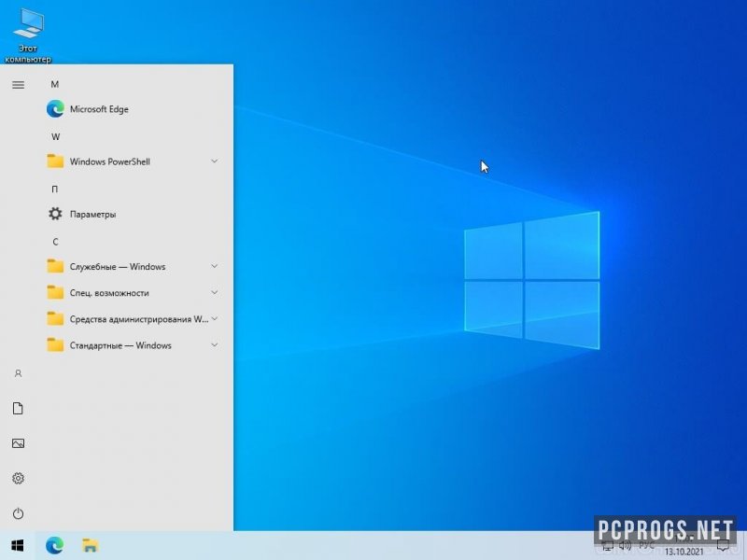Viewport: 747px width, 560px height.
Task: Open Pictures icon in Start rail
Action: (x=18, y=443)
